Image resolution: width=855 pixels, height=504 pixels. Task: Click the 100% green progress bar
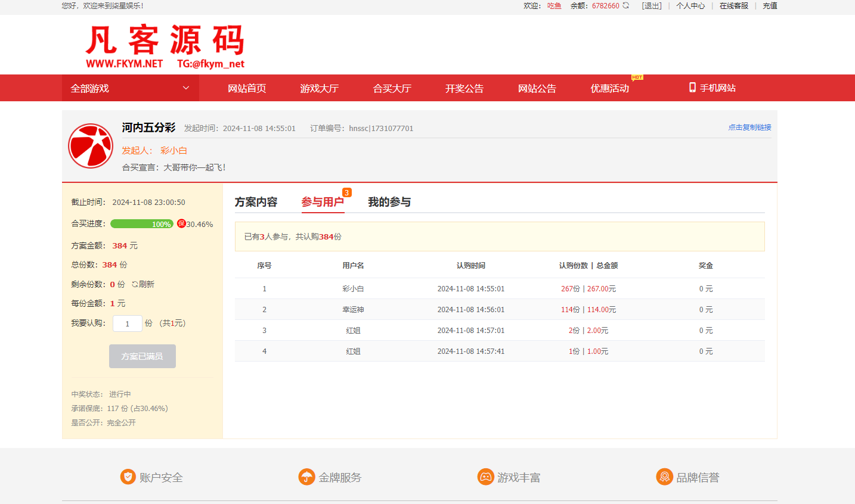(x=142, y=223)
